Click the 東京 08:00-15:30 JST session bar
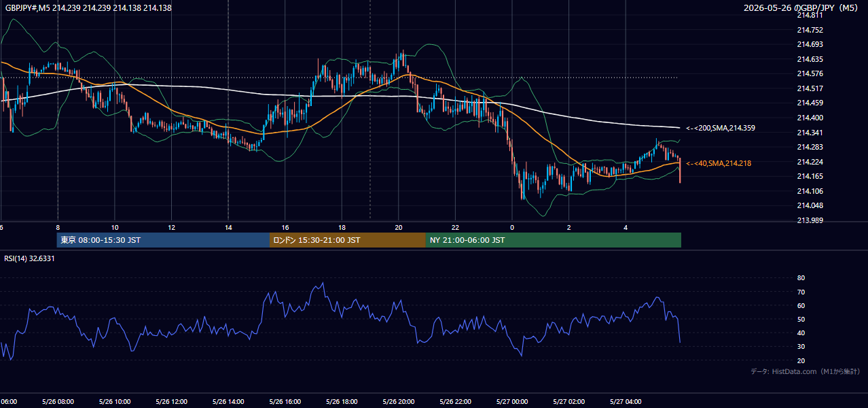Screen dimensions: 868x408 click(x=163, y=240)
